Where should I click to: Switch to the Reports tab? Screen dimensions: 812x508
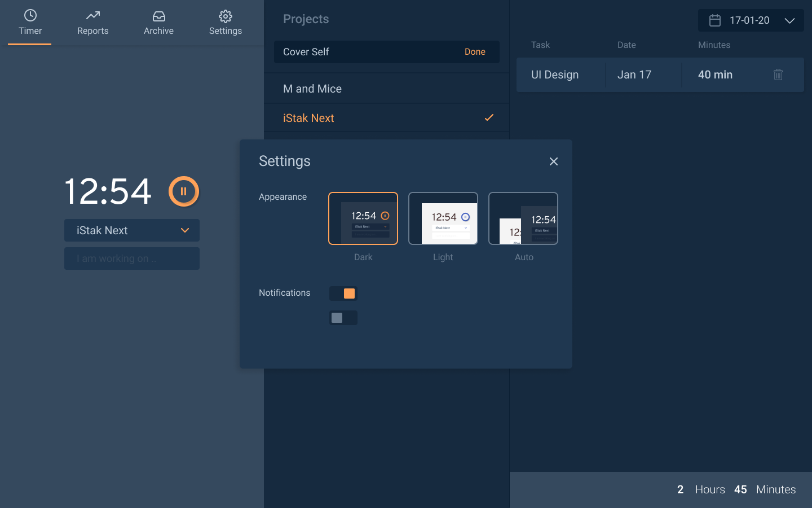(x=93, y=23)
